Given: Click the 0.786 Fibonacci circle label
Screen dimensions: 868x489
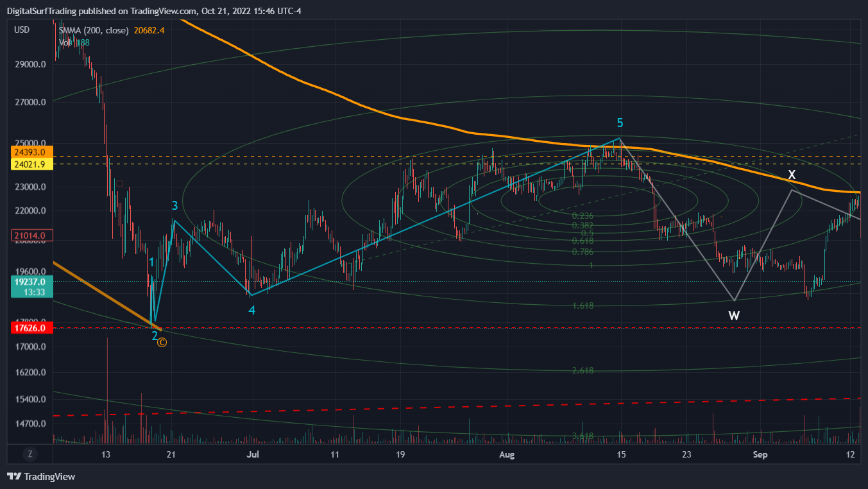Looking at the screenshot, I should tap(583, 252).
